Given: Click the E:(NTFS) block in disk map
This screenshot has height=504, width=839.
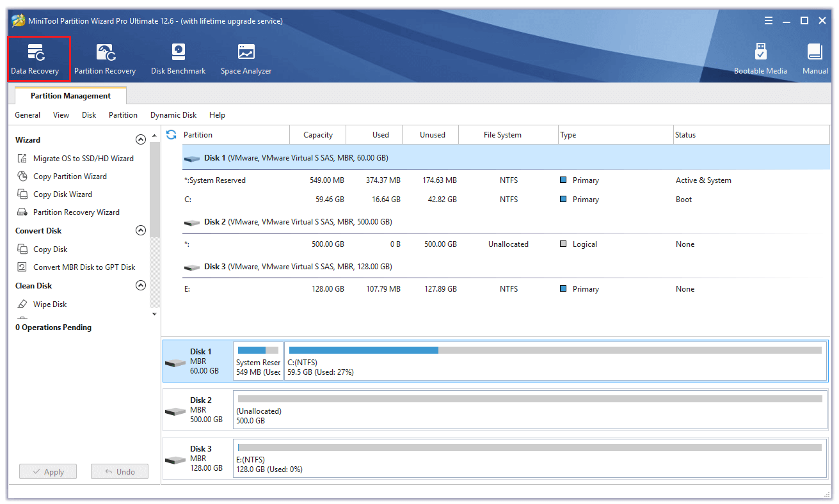Looking at the screenshot, I should pos(530,458).
